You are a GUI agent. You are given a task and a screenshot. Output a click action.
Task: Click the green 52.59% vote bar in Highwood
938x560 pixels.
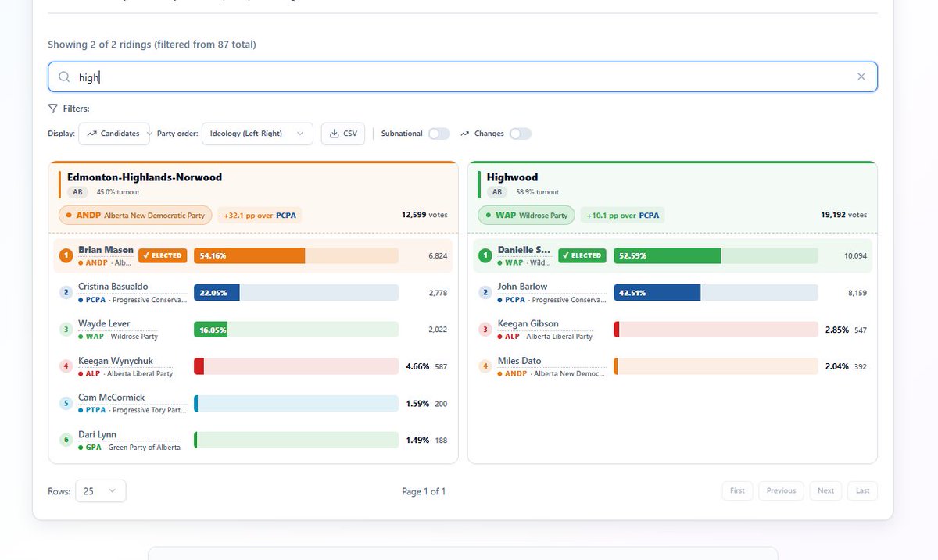coord(668,255)
